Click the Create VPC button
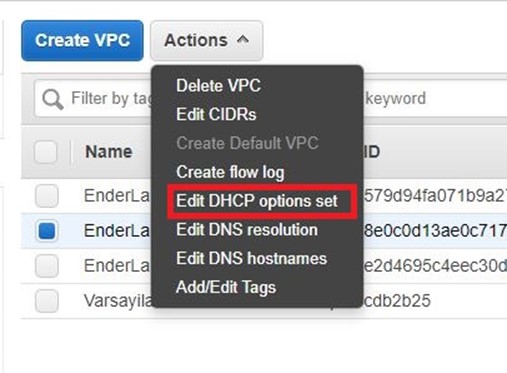This screenshot has width=507, height=373. click(x=82, y=41)
